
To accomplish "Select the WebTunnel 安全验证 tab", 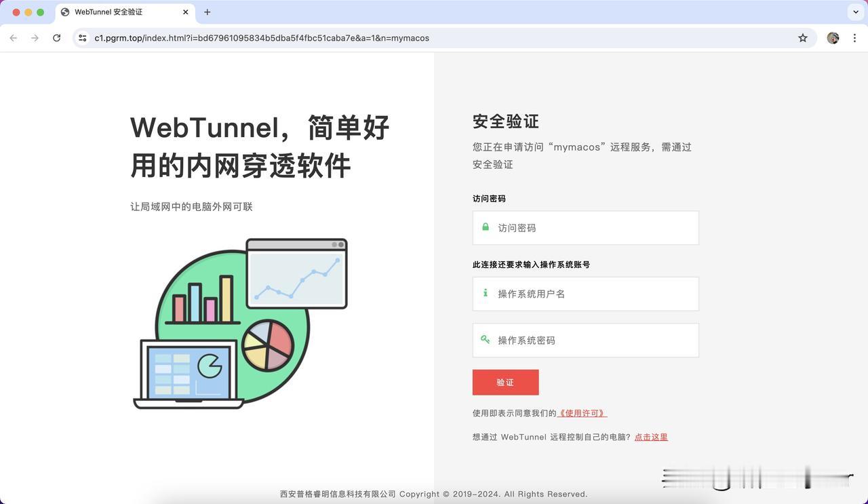I will [125, 12].
